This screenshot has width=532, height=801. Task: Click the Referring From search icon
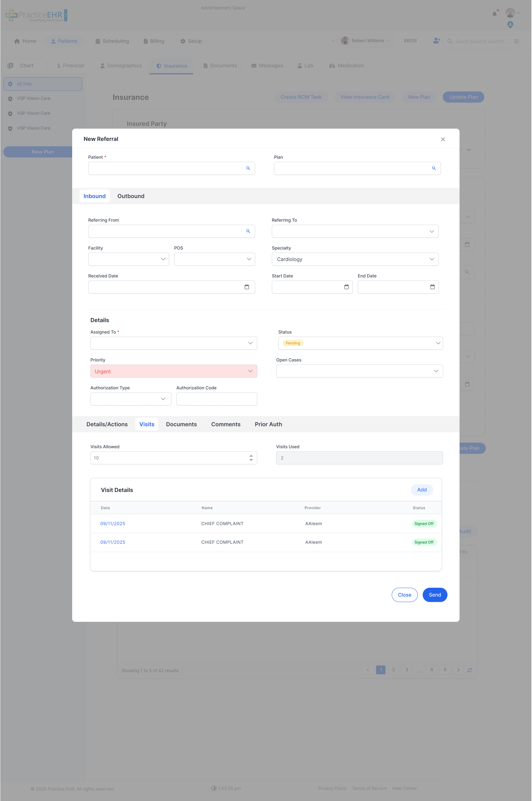point(248,231)
